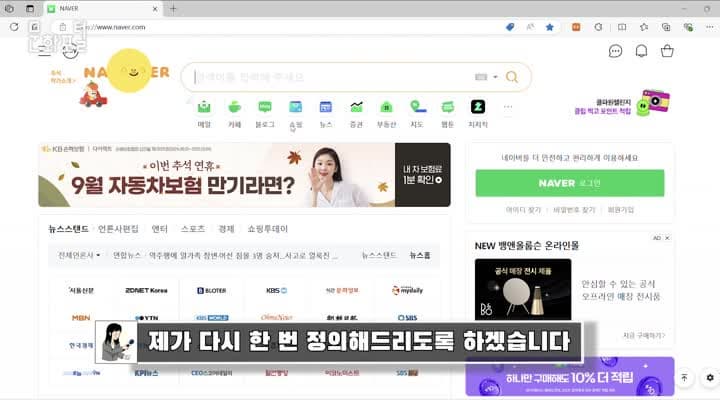Click the back-to-top arrow button
720x400 pixels.
click(x=684, y=377)
